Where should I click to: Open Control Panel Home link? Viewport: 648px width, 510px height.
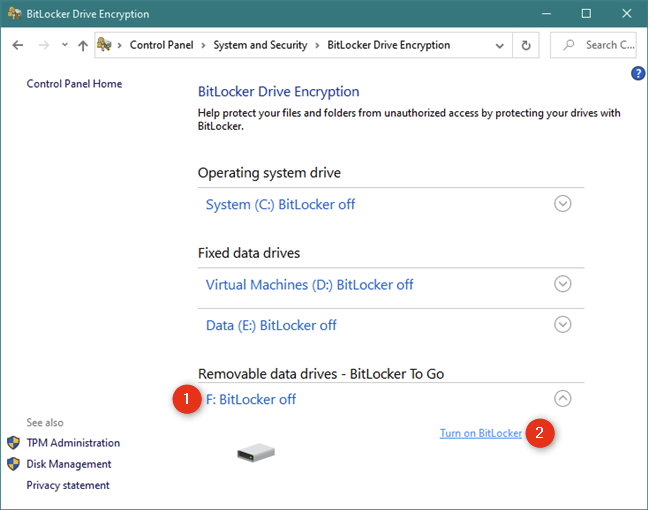tap(74, 84)
